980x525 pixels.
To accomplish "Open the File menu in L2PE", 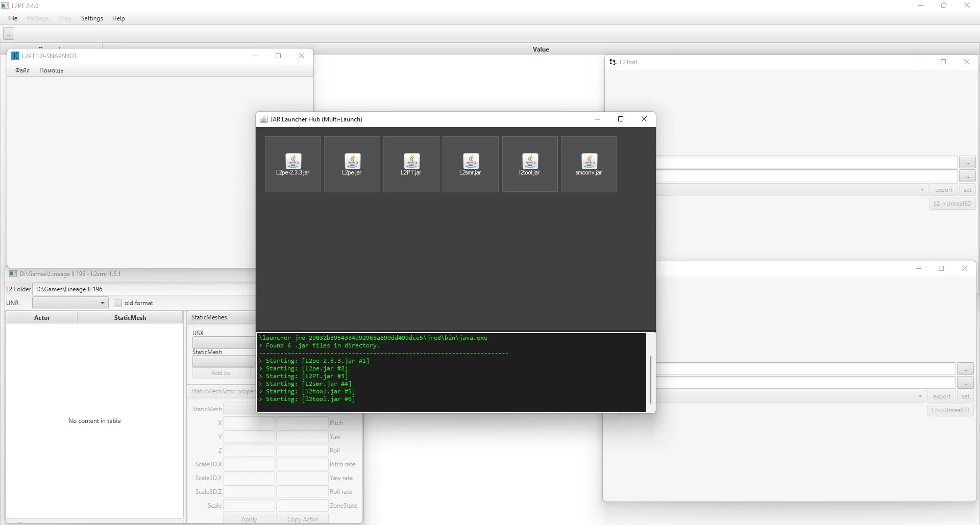I will coord(13,18).
